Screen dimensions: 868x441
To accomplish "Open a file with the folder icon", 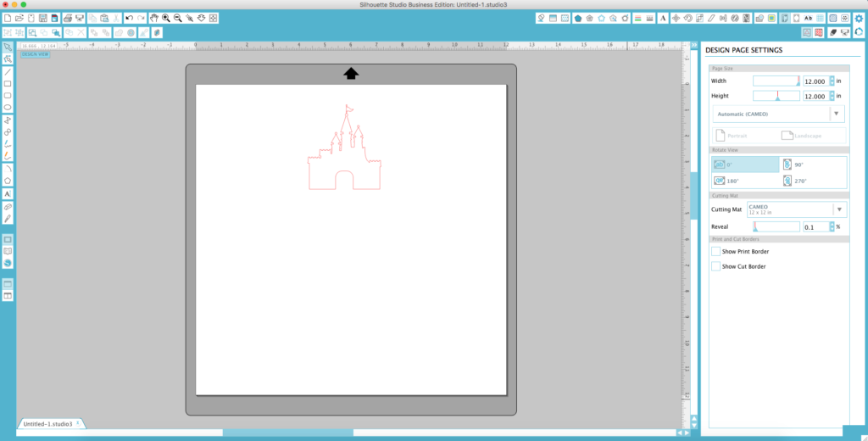I will click(19, 19).
